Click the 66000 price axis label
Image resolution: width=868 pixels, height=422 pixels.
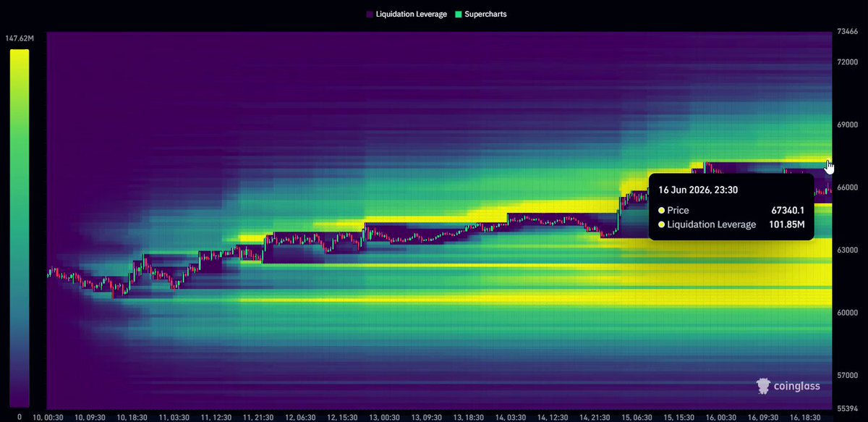coord(848,187)
